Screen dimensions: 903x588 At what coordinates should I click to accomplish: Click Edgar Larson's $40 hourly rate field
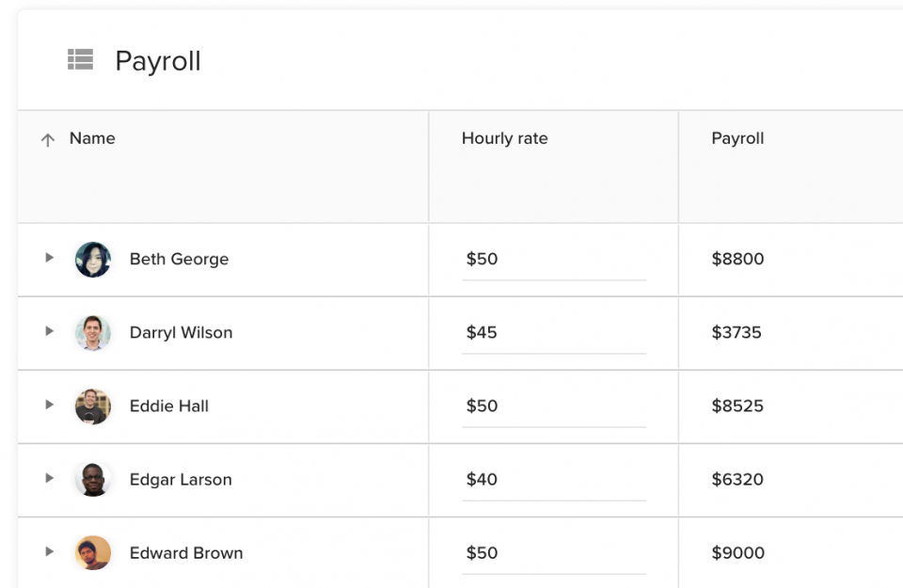[553, 480]
